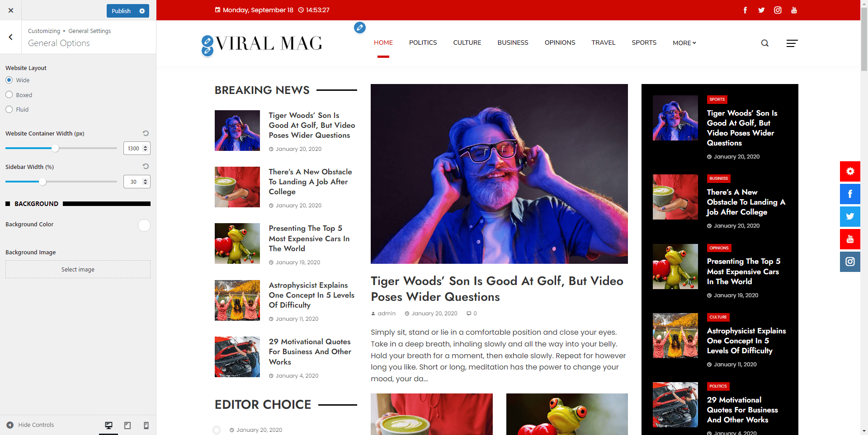The height and width of the screenshot is (435, 868).
Task: Click POLITICS category tag in dark sidebar
Action: tap(718, 386)
